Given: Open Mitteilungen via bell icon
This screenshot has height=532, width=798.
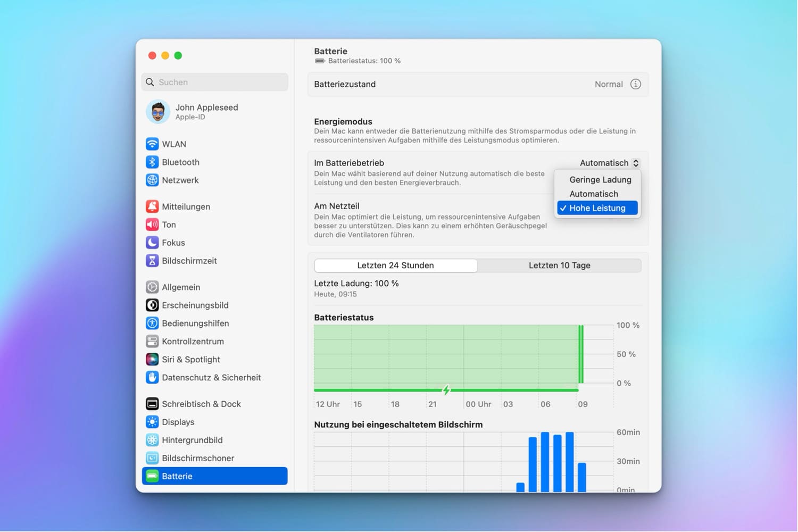Looking at the screenshot, I should coord(152,206).
